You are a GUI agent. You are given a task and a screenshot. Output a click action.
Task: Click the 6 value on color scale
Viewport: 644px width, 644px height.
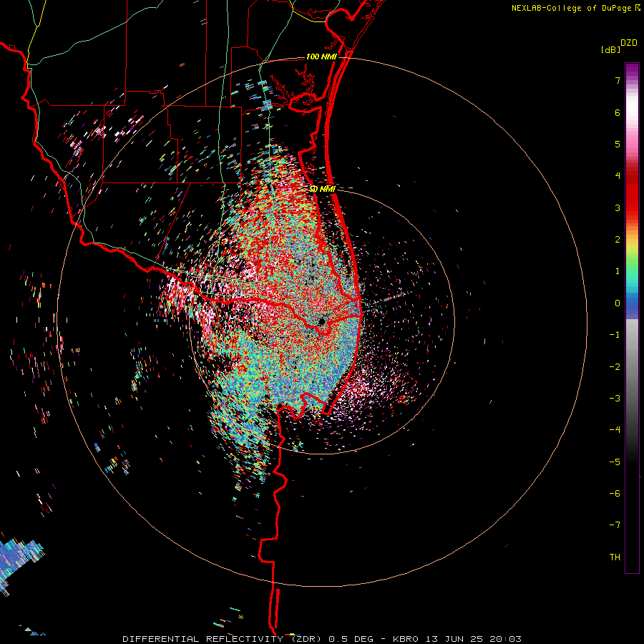tap(618, 112)
